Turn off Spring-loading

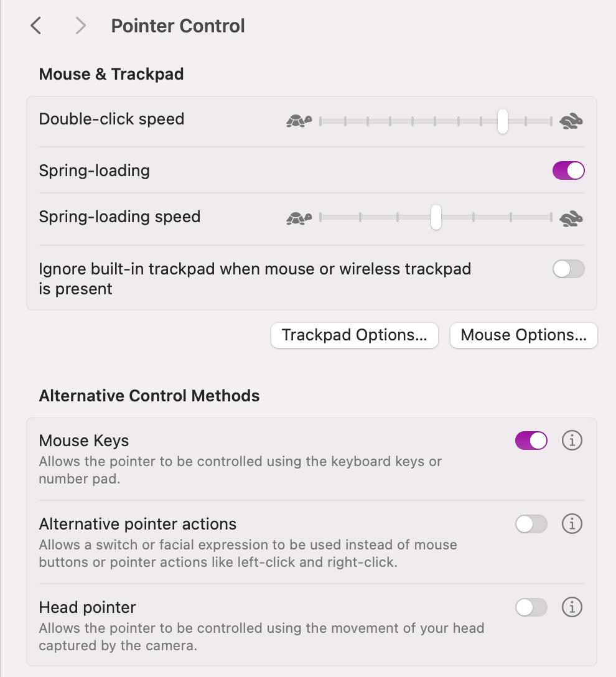tap(568, 170)
